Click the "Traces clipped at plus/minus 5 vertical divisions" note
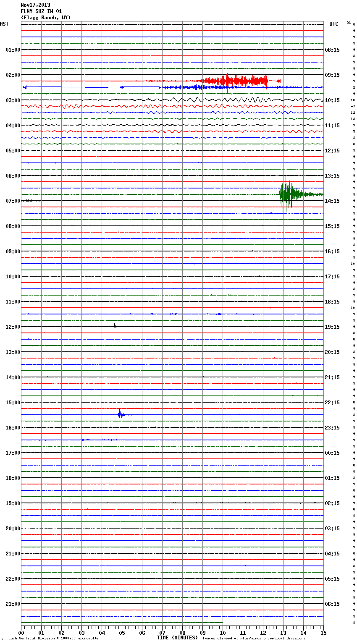357x644 pixels. pyautogui.click(x=254, y=639)
